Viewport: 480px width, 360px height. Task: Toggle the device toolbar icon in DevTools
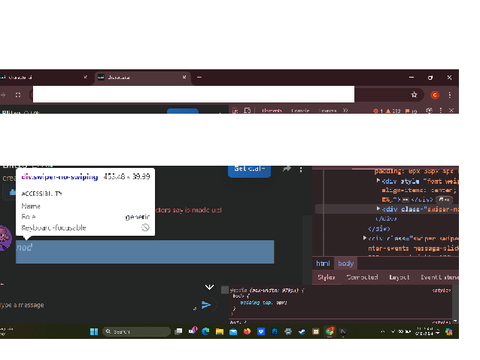[247, 110]
